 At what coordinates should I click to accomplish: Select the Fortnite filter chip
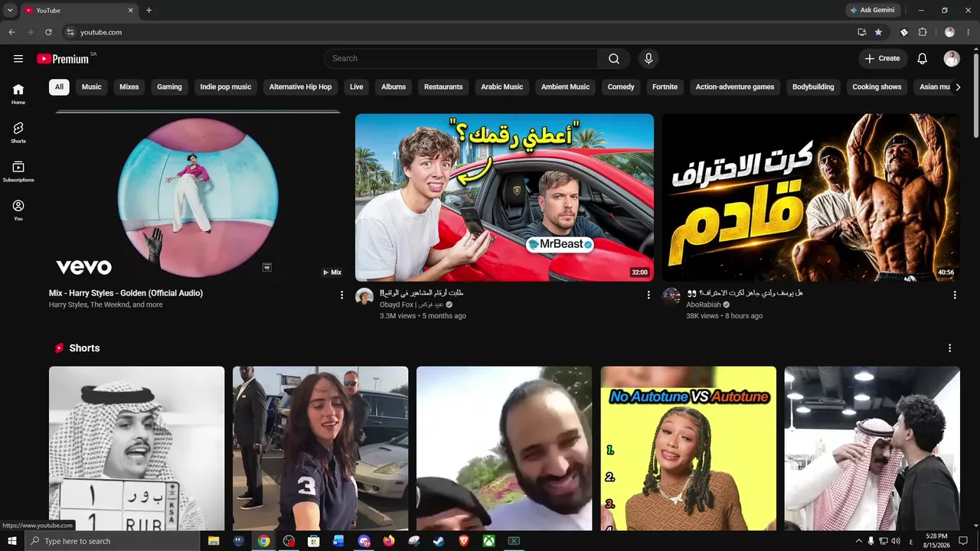coord(665,87)
